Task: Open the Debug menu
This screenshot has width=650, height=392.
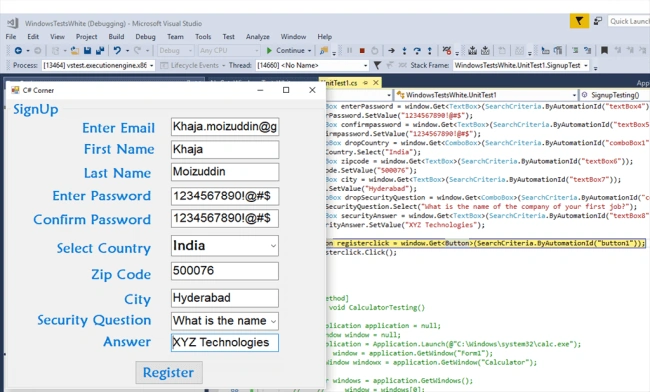Action: 145,36
